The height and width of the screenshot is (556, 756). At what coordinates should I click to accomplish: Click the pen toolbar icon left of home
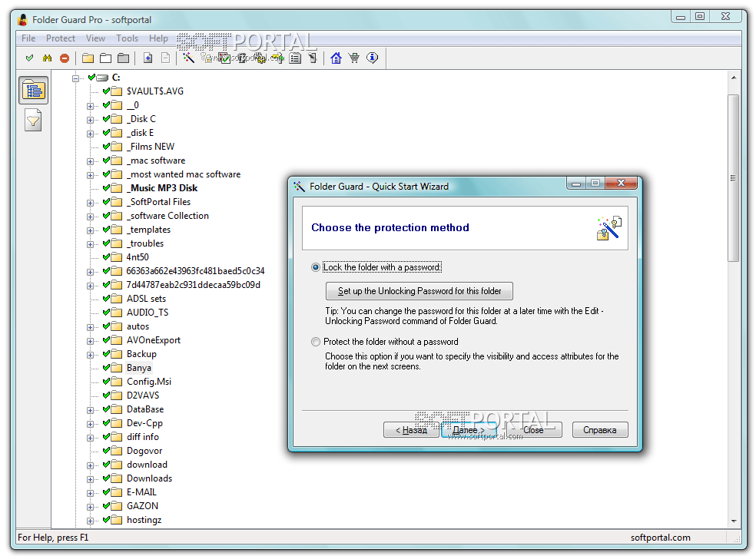click(313, 58)
